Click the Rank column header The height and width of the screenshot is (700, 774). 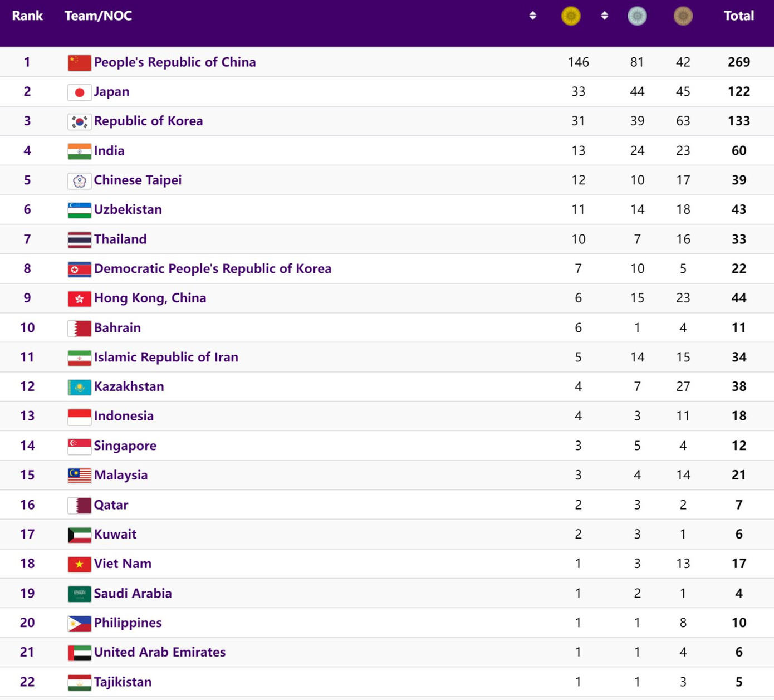pyautogui.click(x=27, y=16)
